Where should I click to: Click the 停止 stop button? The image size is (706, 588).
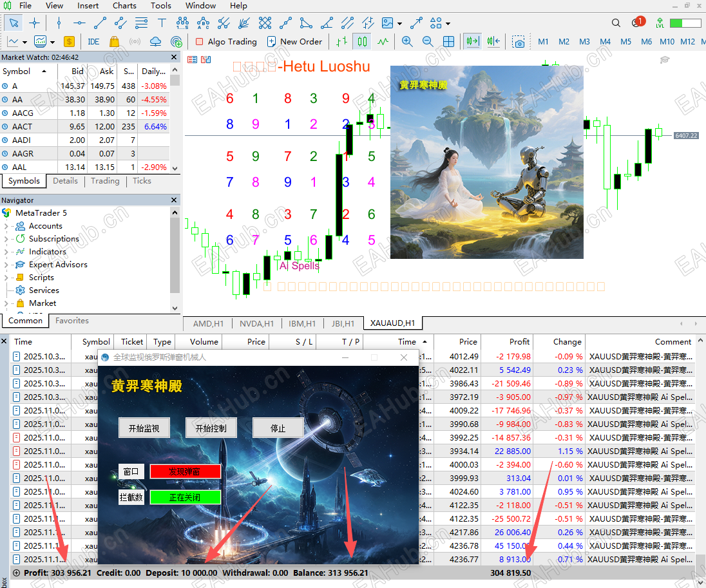[x=278, y=428]
